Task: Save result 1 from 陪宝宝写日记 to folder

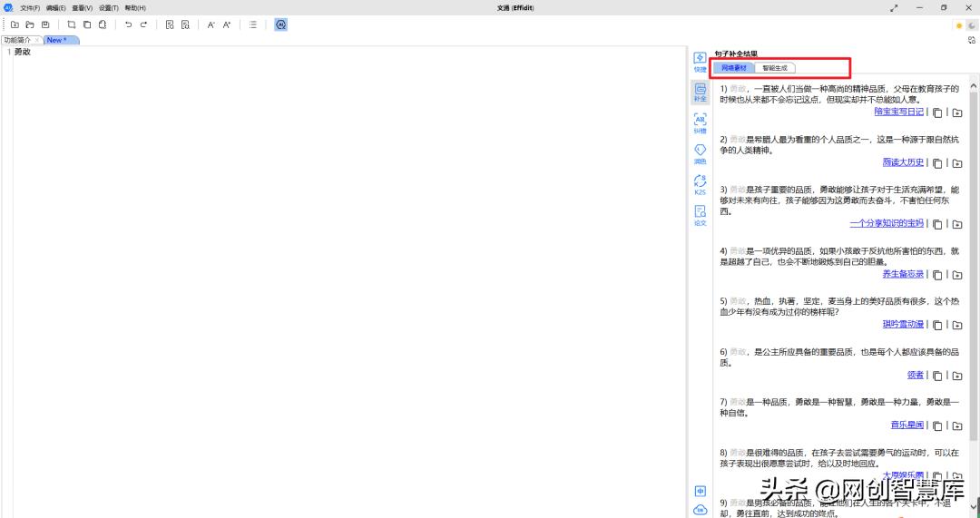Action: coord(957,113)
